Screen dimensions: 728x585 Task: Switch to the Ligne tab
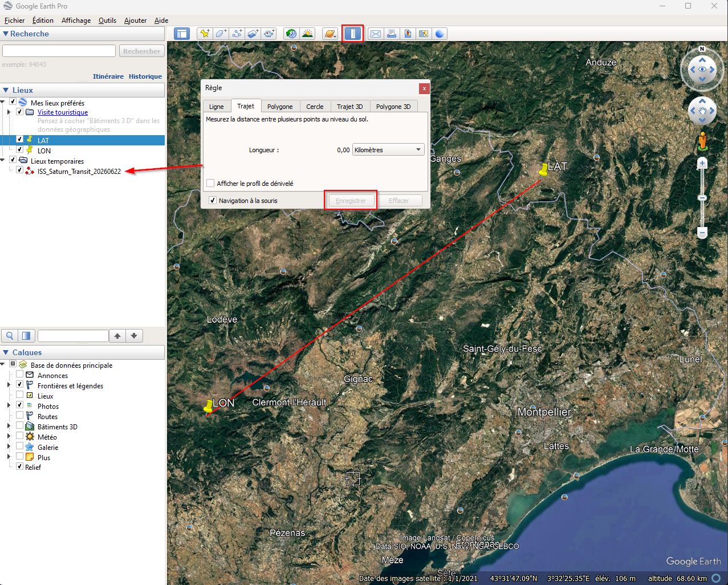(217, 107)
